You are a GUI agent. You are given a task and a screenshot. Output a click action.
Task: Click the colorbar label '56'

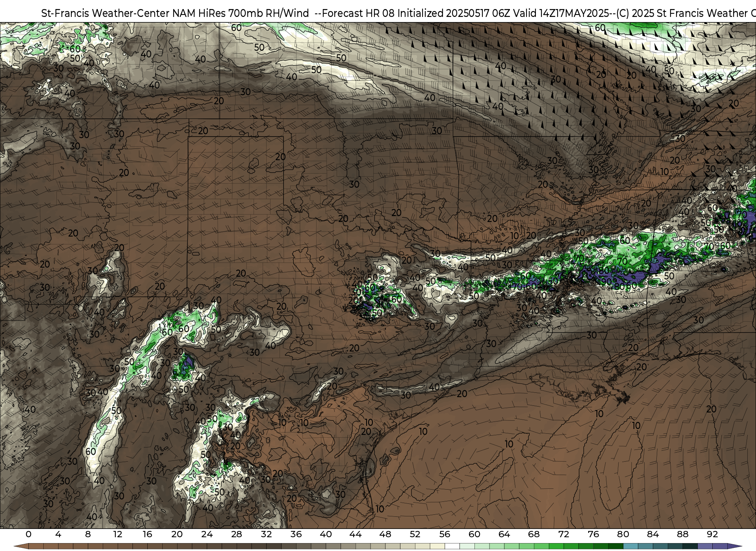445,534
